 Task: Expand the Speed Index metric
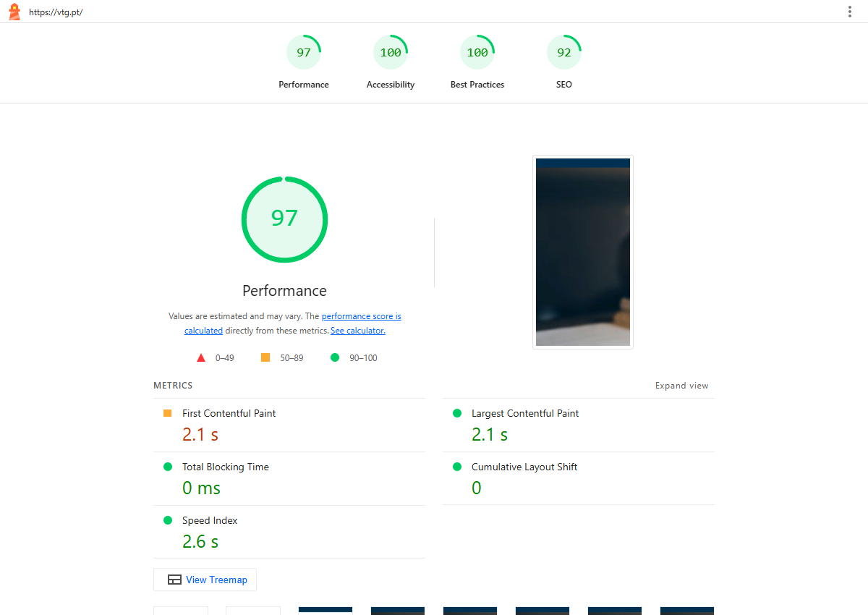[x=289, y=532]
